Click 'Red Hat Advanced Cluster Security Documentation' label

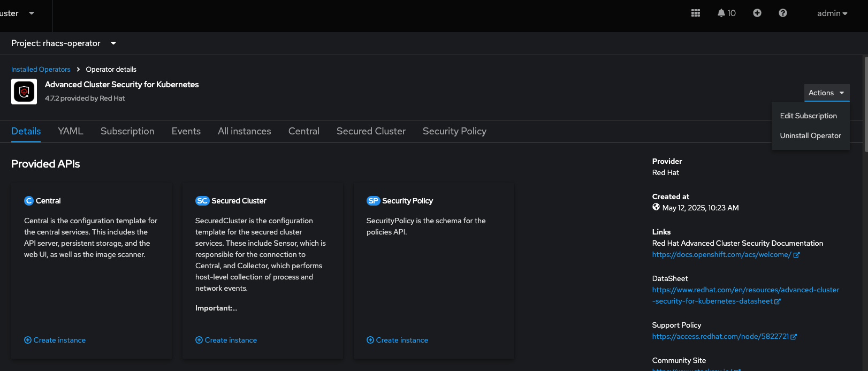point(737,243)
